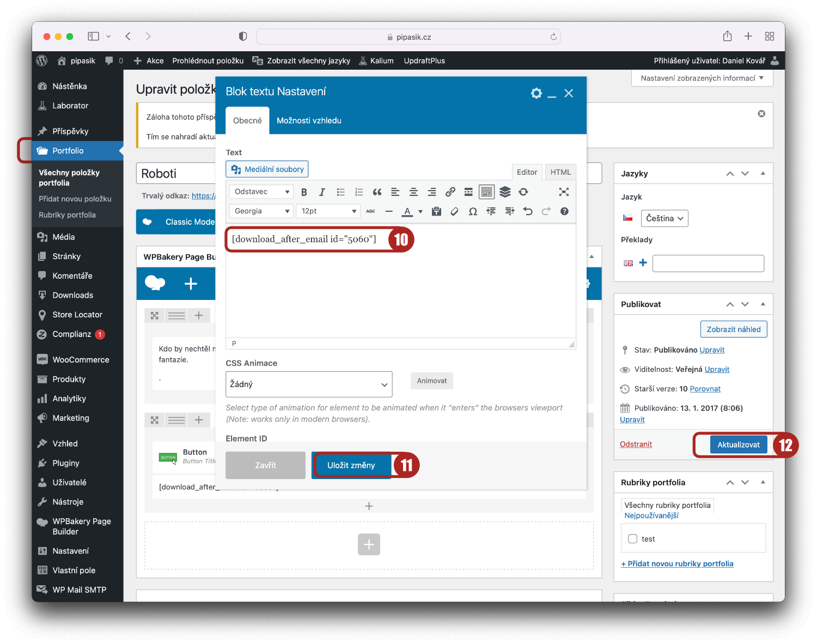Check the test portfolio category checkbox
The height and width of the screenshot is (644, 817).
[633, 539]
